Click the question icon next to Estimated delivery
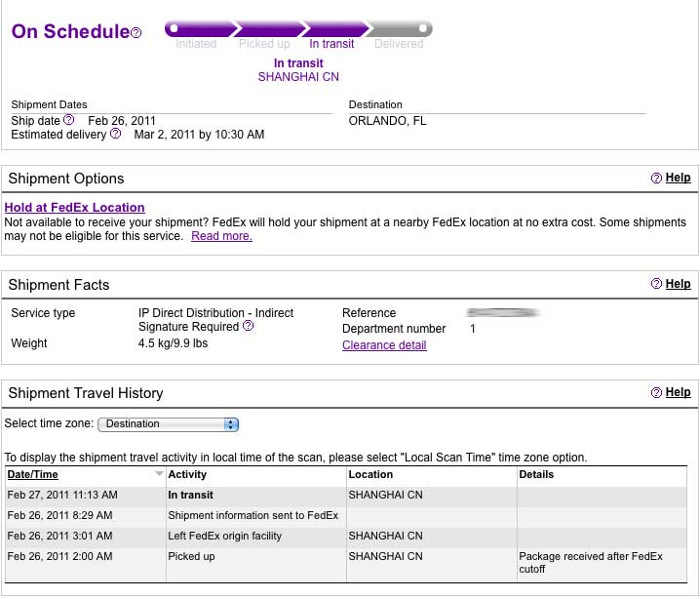700x599 pixels. pyautogui.click(x=115, y=134)
